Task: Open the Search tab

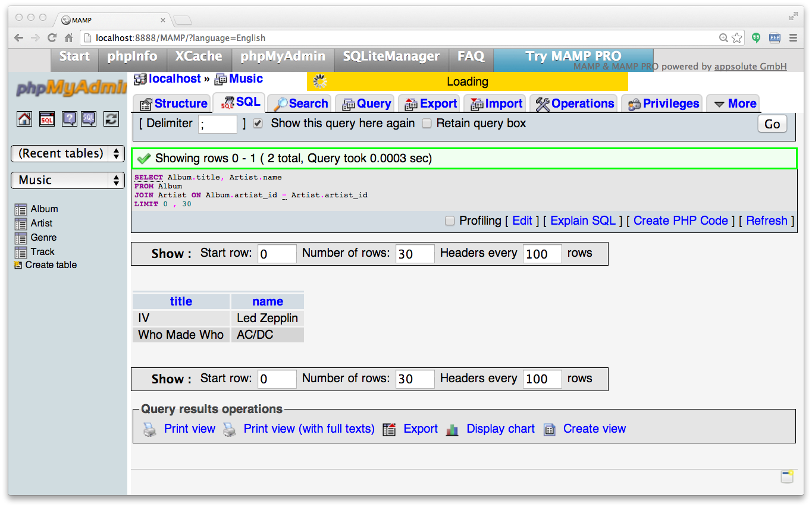Action: 300,103
